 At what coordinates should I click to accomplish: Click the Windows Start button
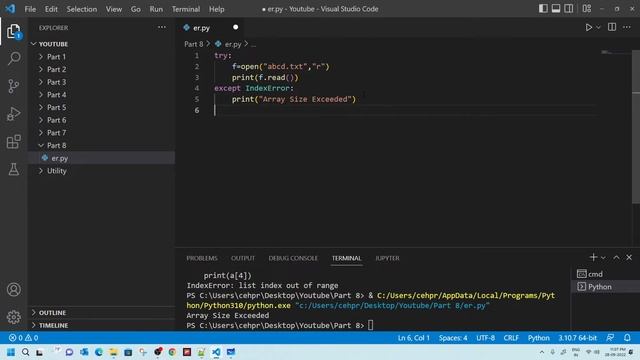(11, 352)
